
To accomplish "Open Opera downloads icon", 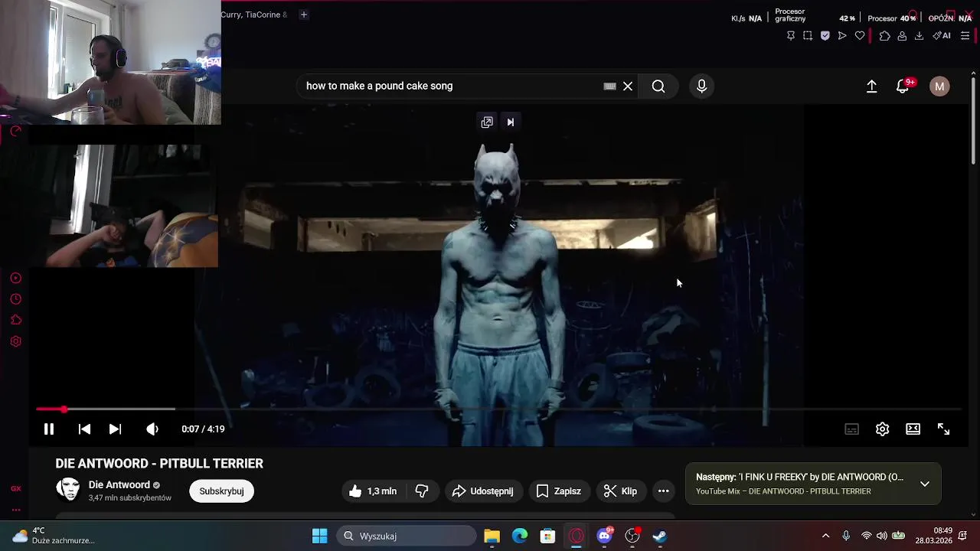I will coord(919,35).
